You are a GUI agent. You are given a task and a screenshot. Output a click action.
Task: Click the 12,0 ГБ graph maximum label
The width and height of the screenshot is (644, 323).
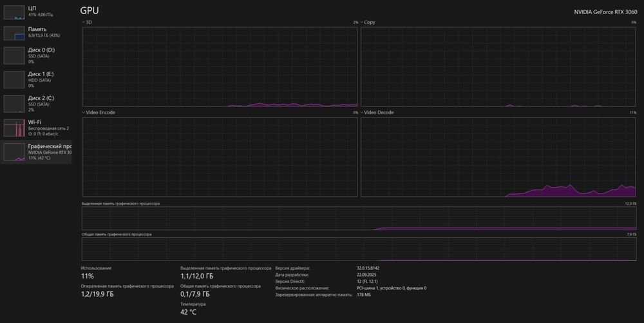click(x=630, y=204)
